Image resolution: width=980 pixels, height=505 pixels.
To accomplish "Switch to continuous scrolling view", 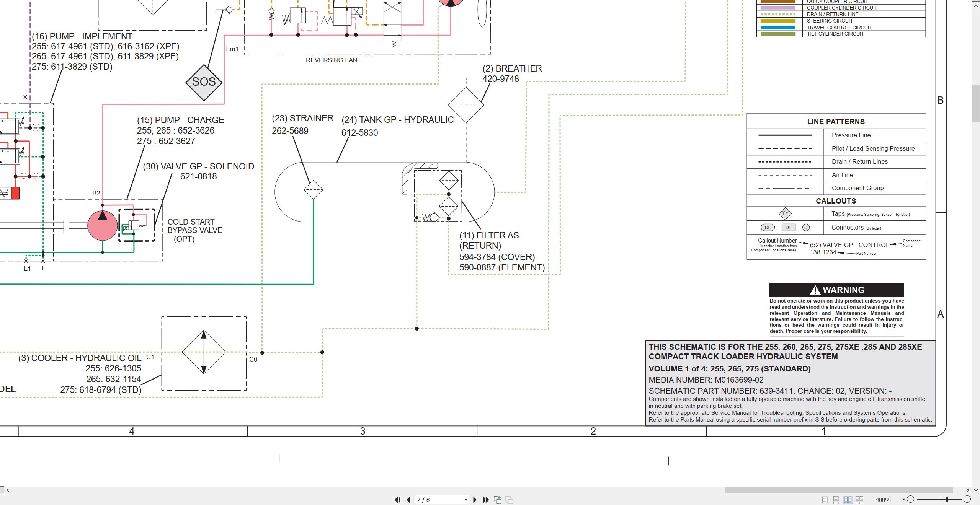I will click(836, 500).
